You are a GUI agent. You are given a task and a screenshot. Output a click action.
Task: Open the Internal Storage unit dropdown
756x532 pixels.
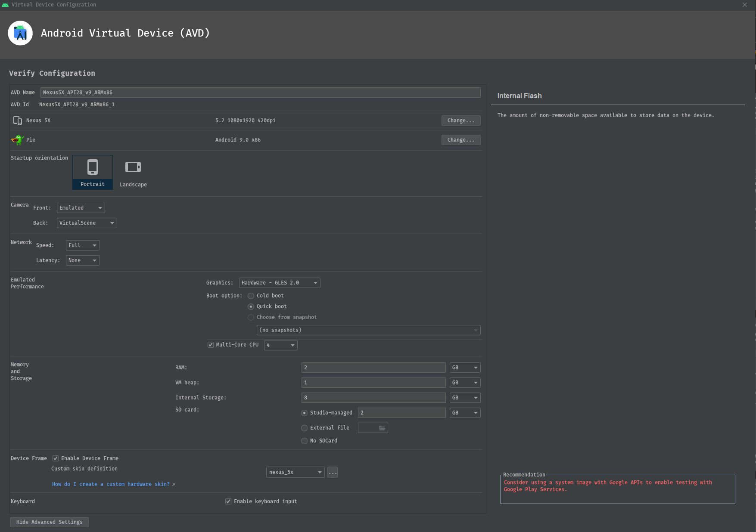click(465, 398)
